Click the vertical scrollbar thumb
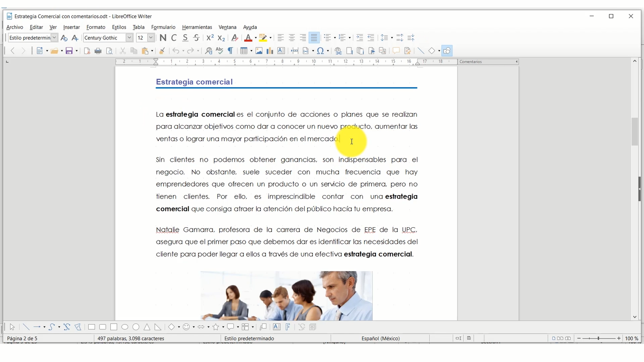Viewport: 644px width, 362px height. (x=635, y=132)
